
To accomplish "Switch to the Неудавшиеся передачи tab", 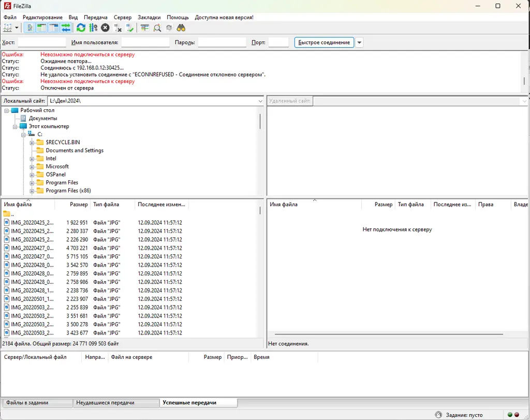I will [116, 403].
